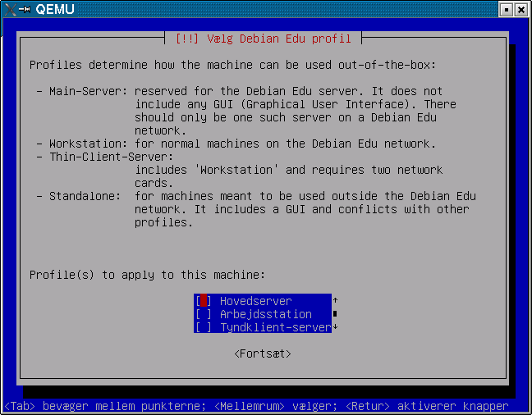Toggle the Arbejdsstation checkbox

pos(204,314)
